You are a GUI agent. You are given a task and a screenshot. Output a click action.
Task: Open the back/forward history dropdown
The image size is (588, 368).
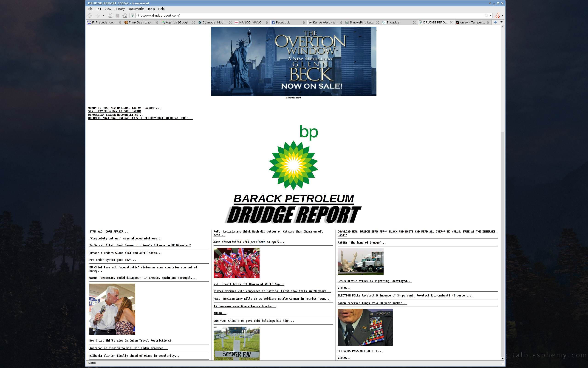pyautogui.click(x=104, y=15)
